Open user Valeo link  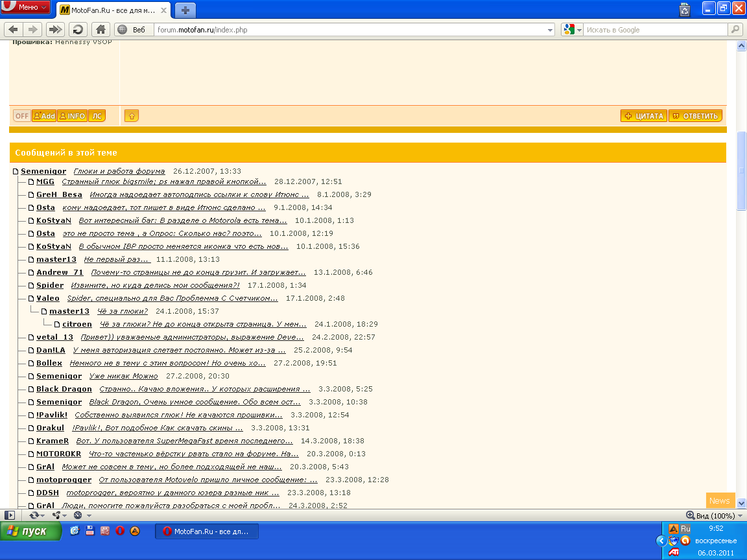pos(47,298)
